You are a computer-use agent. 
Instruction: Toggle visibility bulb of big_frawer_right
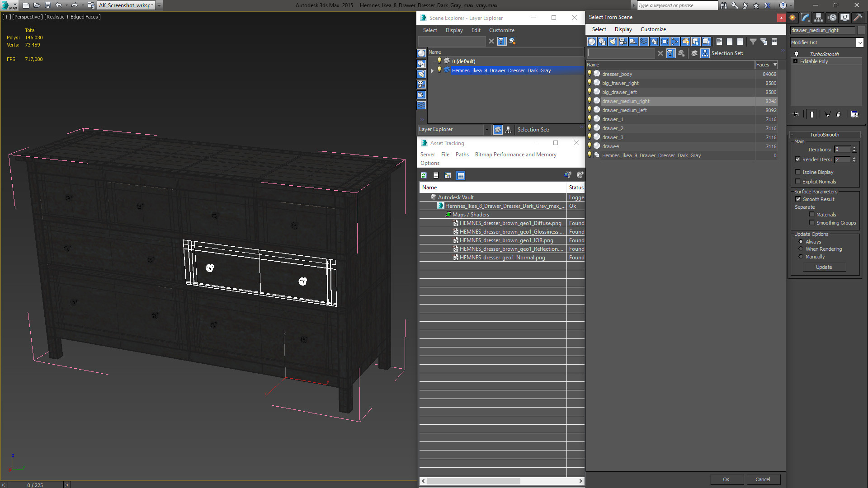pyautogui.click(x=589, y=82)
